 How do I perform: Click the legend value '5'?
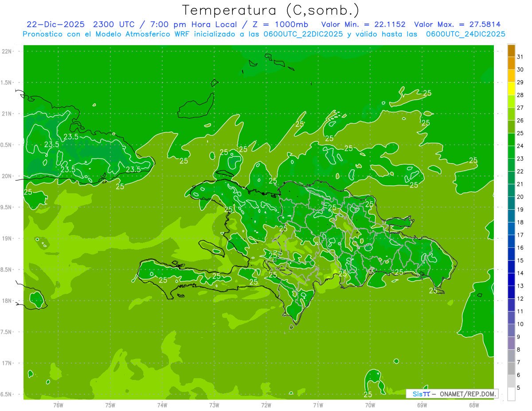pos(519,388)
